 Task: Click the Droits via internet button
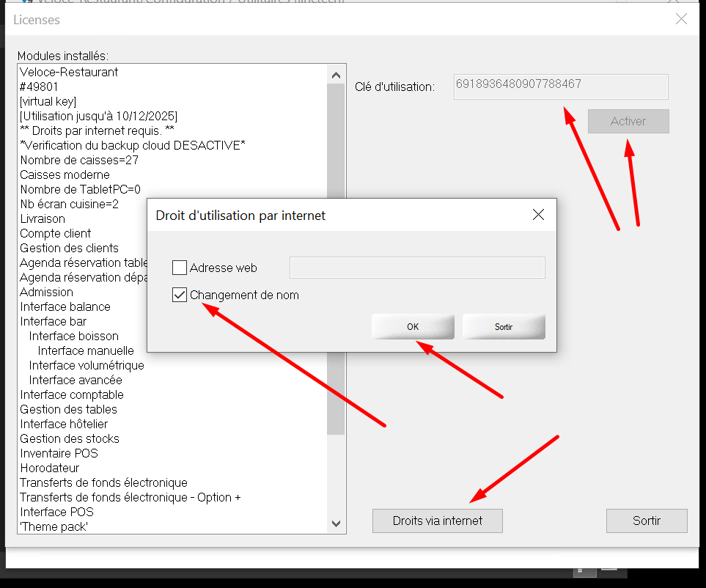coord(437,521)
